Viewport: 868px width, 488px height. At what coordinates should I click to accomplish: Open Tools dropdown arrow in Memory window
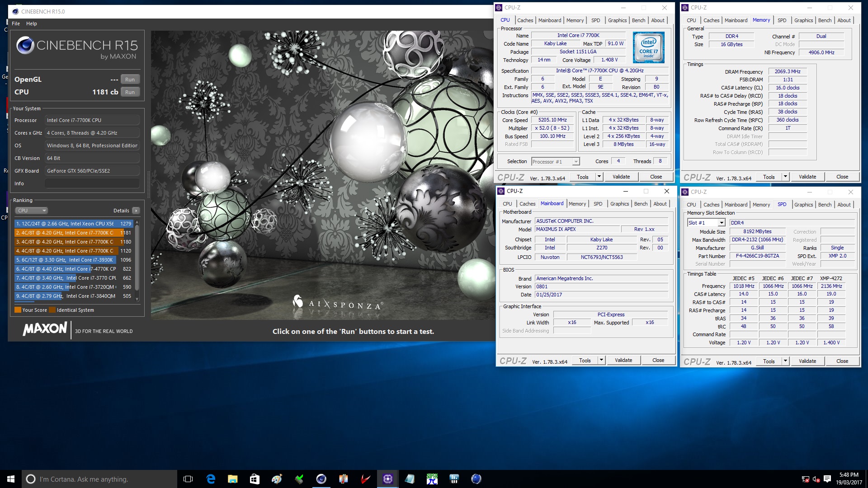tap(786, 177)
